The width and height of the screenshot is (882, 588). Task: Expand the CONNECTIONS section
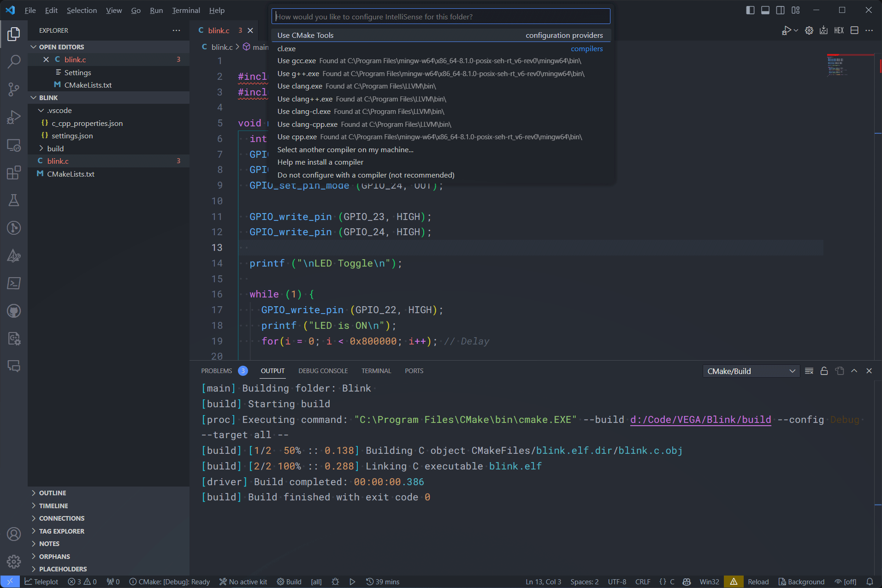[x=108, y=518]
